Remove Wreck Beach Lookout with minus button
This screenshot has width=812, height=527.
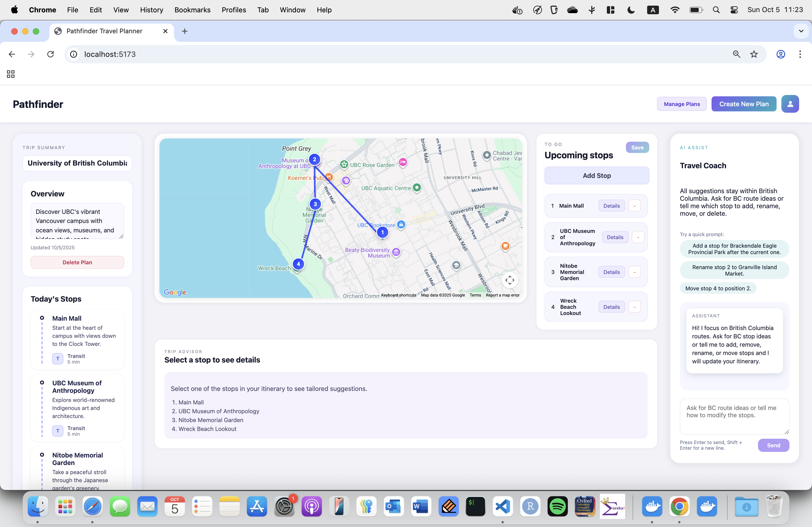pos(634,307)
